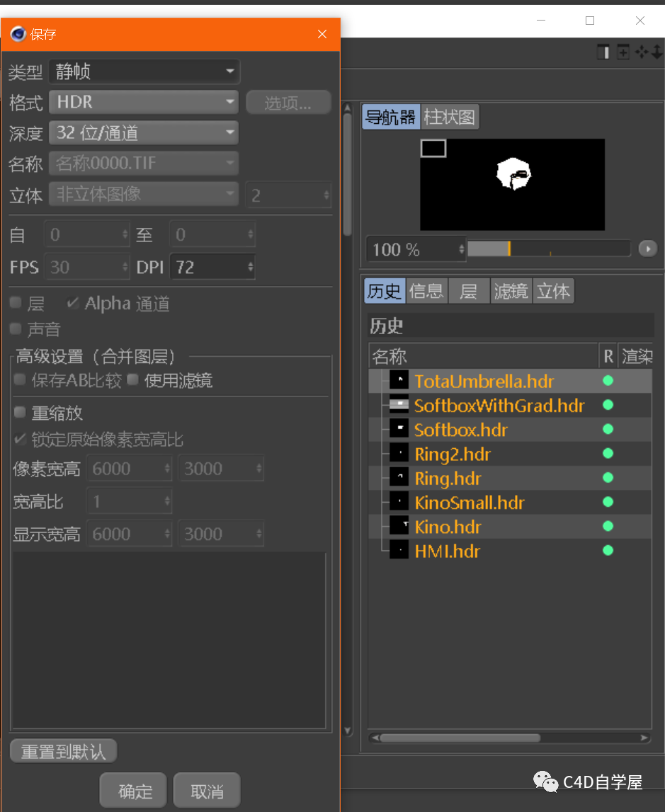
Task: Open the 格式 dropdown showing HDR
Action: point(144,102)
